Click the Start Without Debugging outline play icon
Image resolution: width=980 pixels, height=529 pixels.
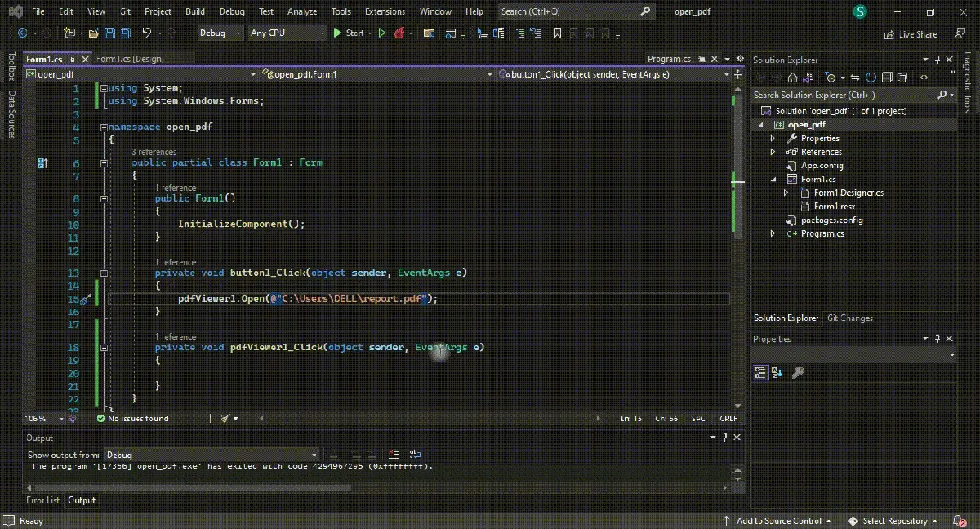coord(381,33)
